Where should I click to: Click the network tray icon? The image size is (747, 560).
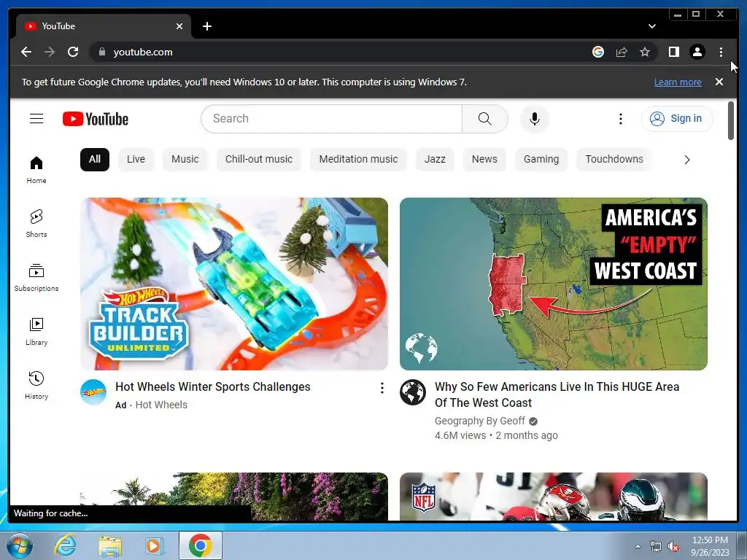click(x=656, y=546)
